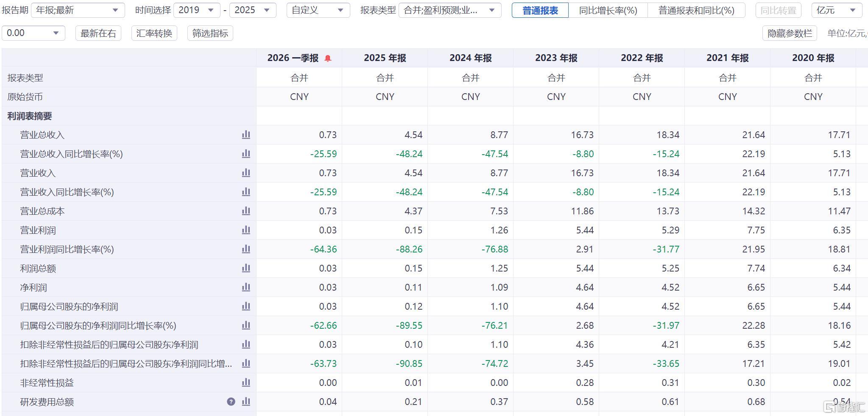868x416 pixels.
Task: Click the red bell icon near 2026 一季报
Action: (x=328, y=58)
